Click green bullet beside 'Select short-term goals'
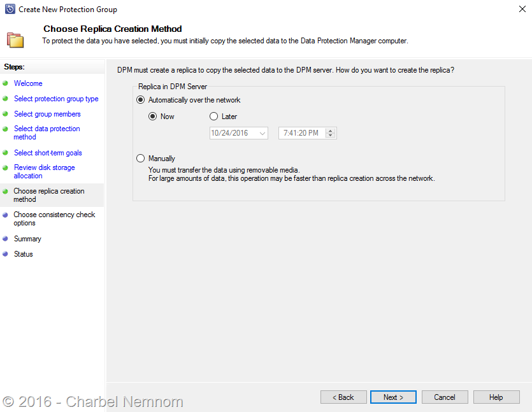 click(5, 153)
